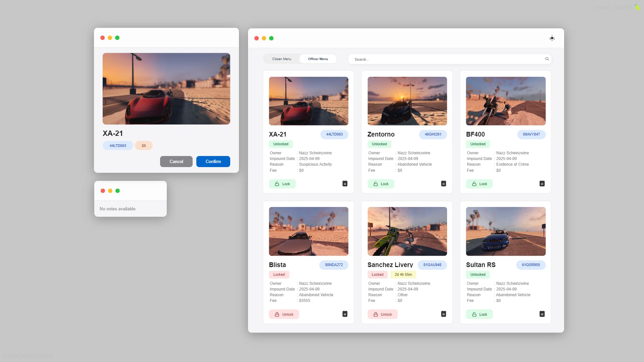The width and height of the screenshot is (644, 362).
Task: Cancel the XA-21 confirmation dialog
Action: pos(176,162)
